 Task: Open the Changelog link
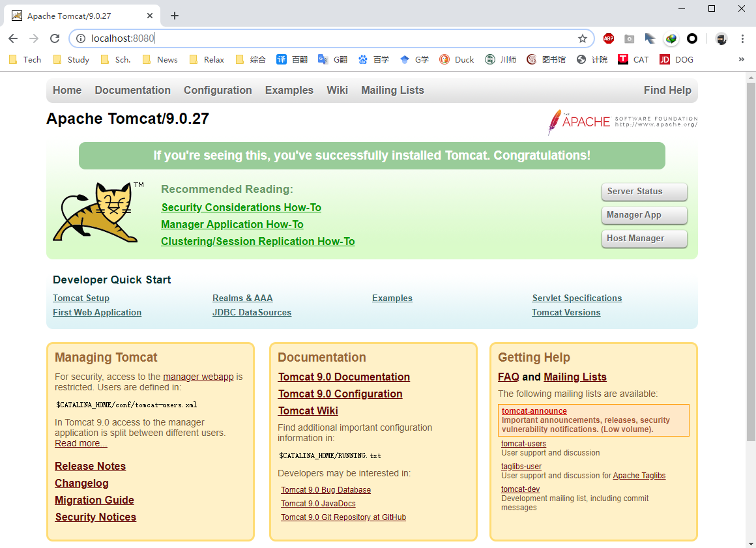[81, 483]
